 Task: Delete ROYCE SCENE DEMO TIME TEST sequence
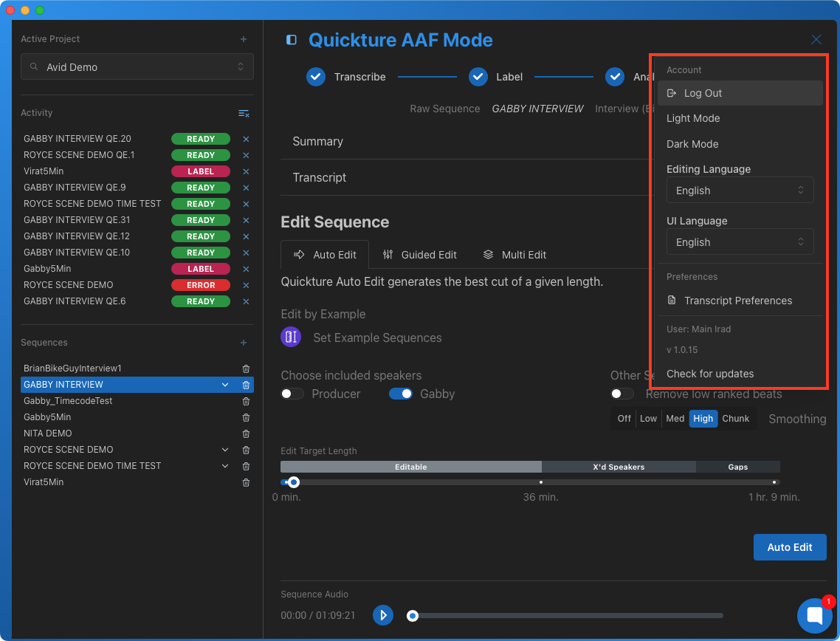[246, 466]
